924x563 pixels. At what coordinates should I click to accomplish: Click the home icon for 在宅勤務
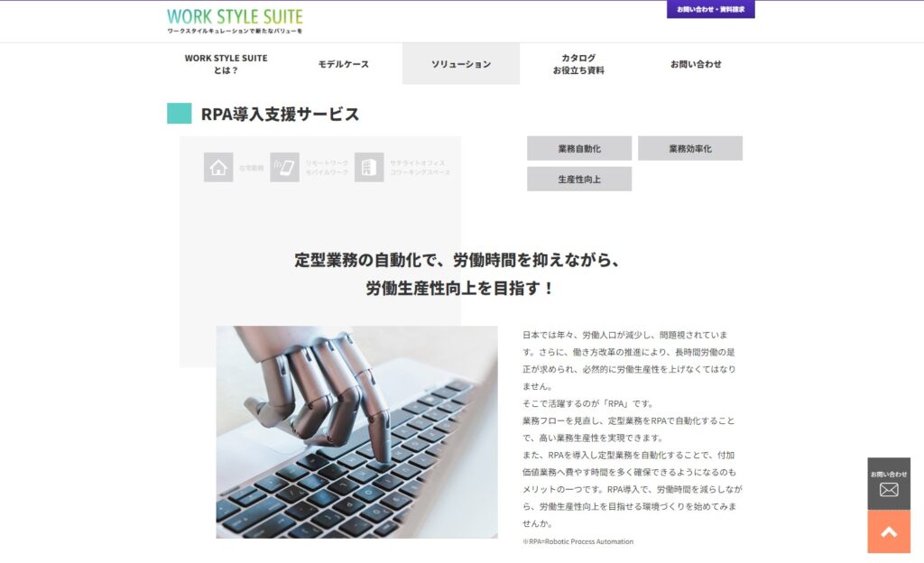218,167
